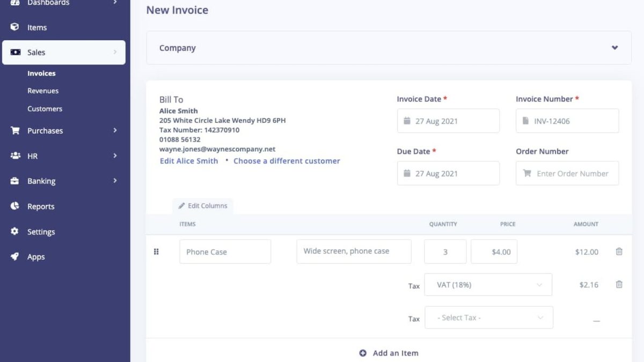Expand the Banking submenu arrow
This screenshot has width=644, height=362.
pyautogui.click(x=115, y=181)
